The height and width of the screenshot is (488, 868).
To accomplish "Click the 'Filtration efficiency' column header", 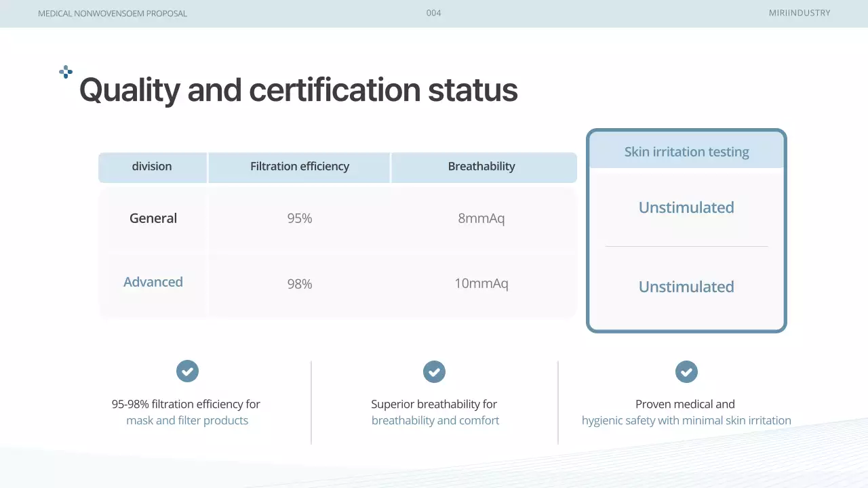I will pyautogui.click(x=299, y=167).
